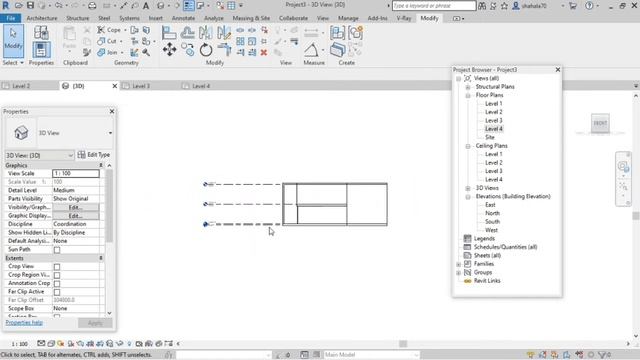Open the Massing & Site ribbon tab
This screenshot has height=360, width=640.
251,18
